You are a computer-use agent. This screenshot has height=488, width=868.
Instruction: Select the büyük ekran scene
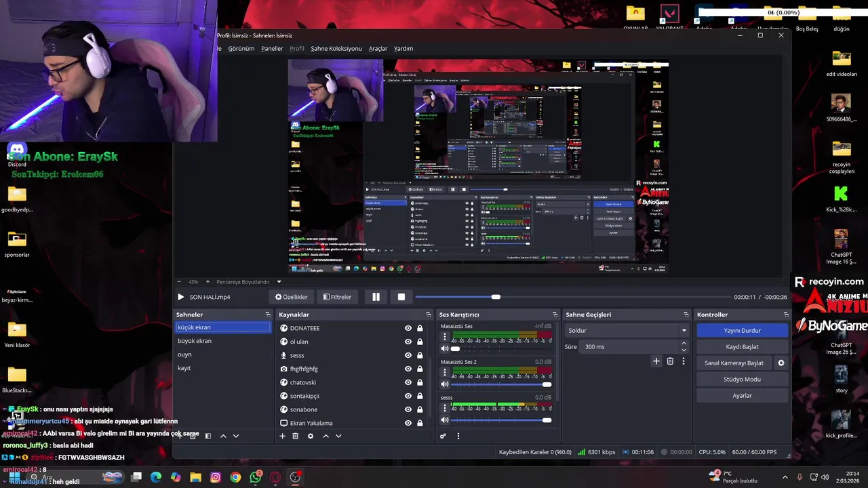click(223, 341)
